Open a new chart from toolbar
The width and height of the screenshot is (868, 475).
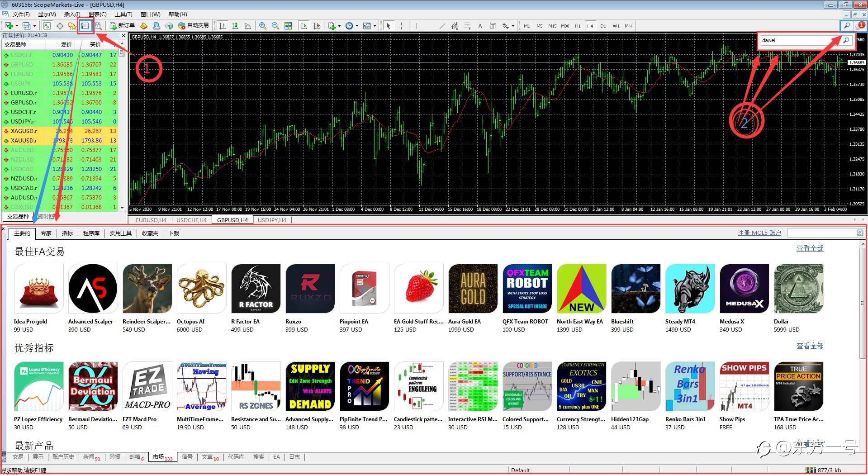[x=8, y=26]
